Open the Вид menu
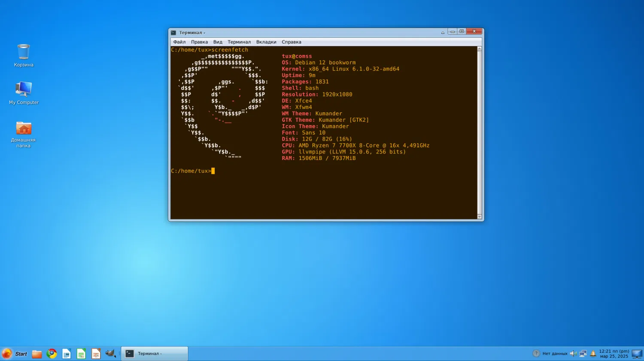The width and height of the screenshot is (644, 361). tap(218, 42)
